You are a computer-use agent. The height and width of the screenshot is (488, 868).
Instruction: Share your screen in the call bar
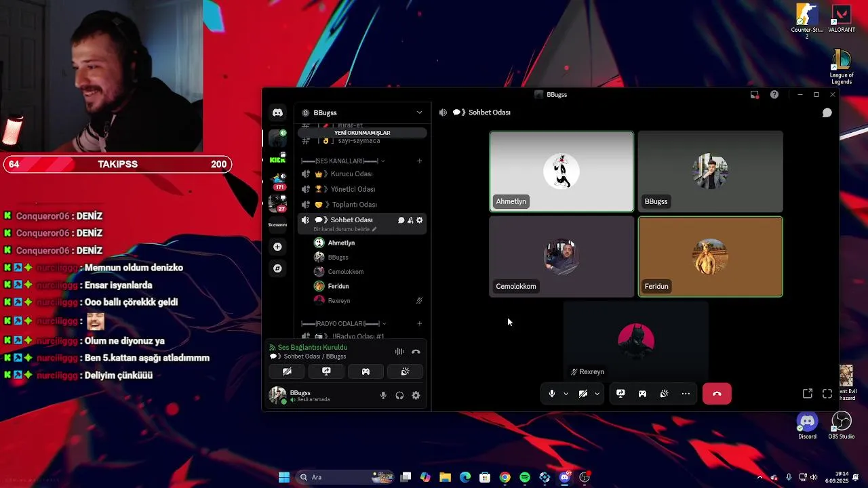620,394
